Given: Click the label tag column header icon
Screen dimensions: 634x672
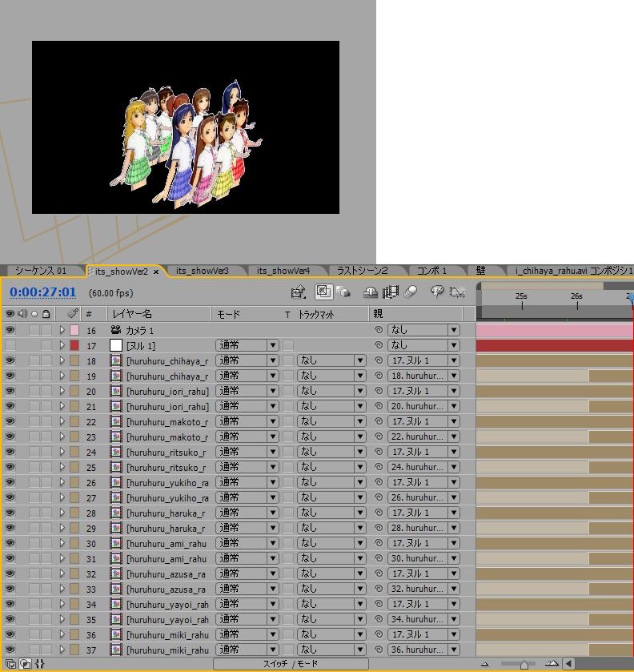Looking at the screenshot, I should 74,314.
